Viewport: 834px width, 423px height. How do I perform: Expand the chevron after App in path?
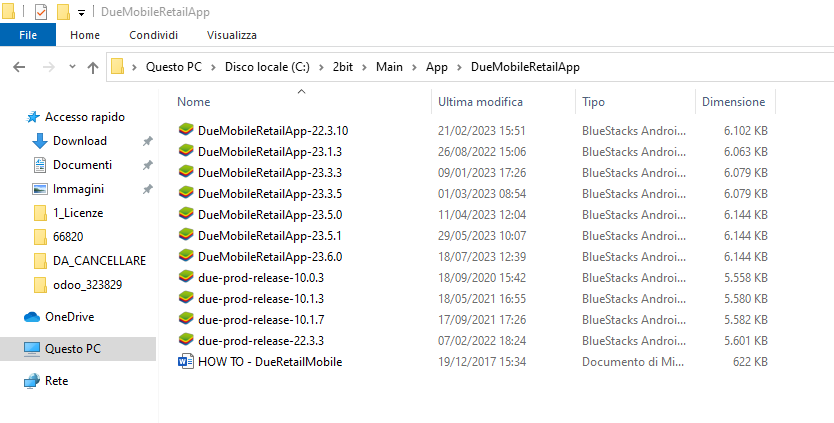click(x=460, y=67)
